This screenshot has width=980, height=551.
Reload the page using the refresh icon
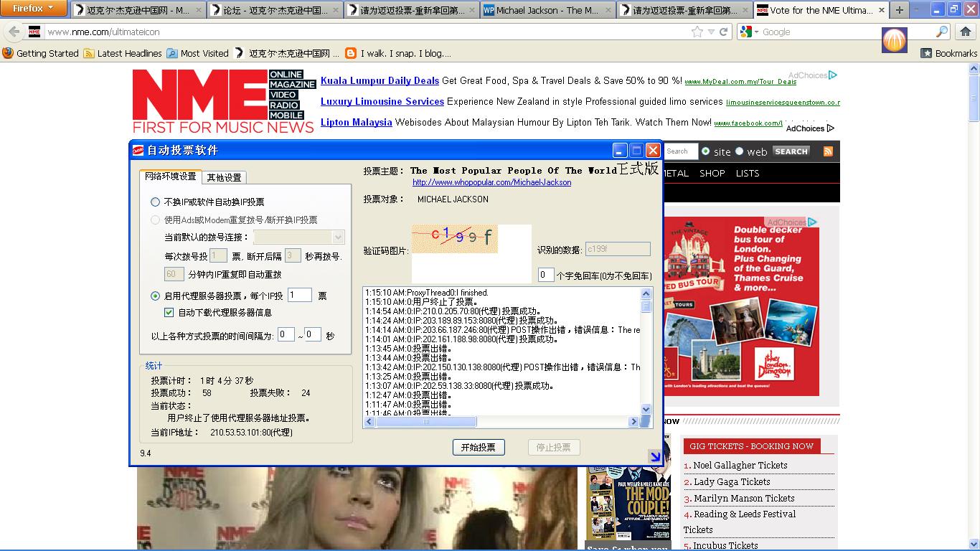pos(724,32)
